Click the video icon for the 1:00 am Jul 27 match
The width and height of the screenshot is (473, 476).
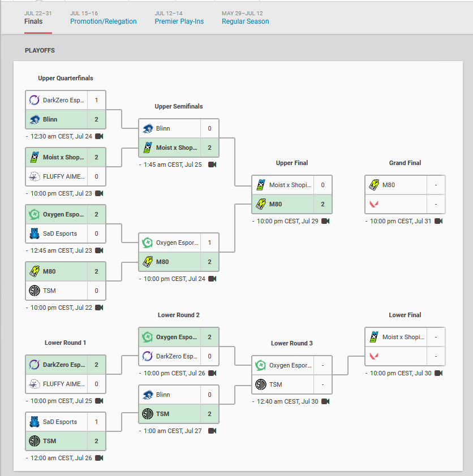[212, 431]
